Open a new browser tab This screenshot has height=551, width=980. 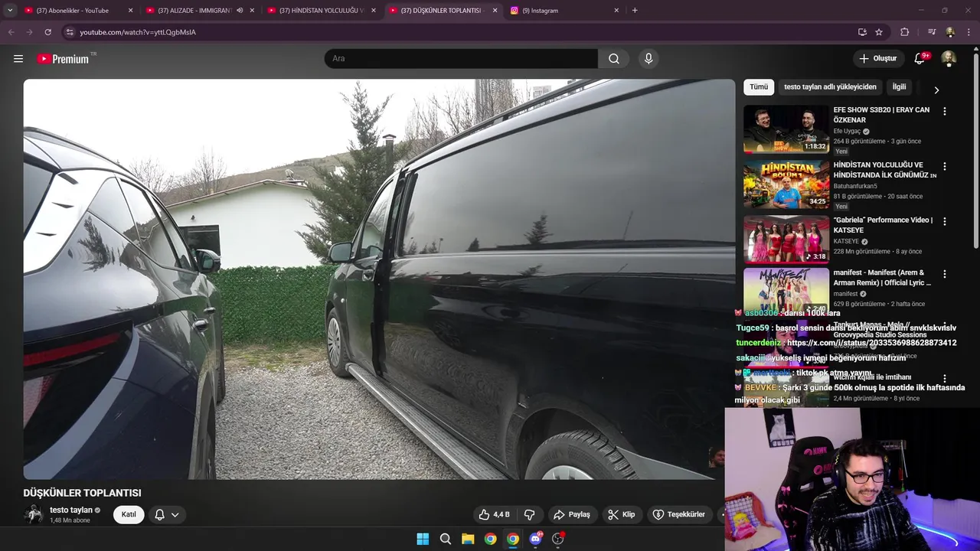pyautogui.click(x=635, y=11)
